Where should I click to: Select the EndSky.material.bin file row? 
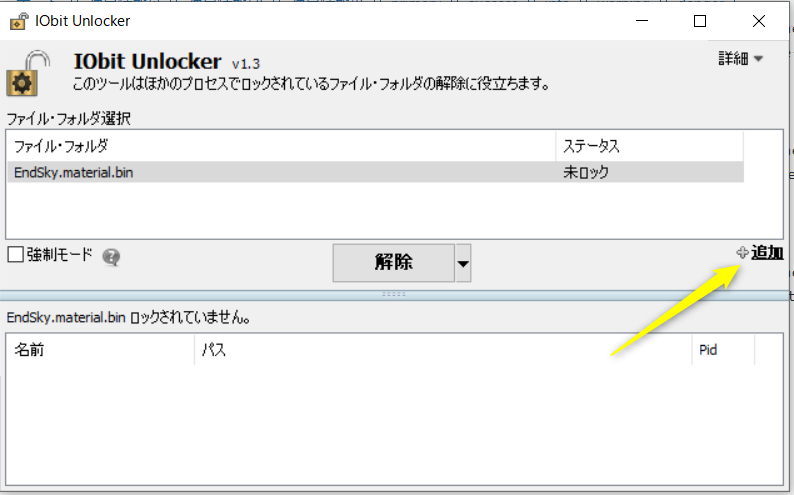pyautogui.click(x=375, y=173)
